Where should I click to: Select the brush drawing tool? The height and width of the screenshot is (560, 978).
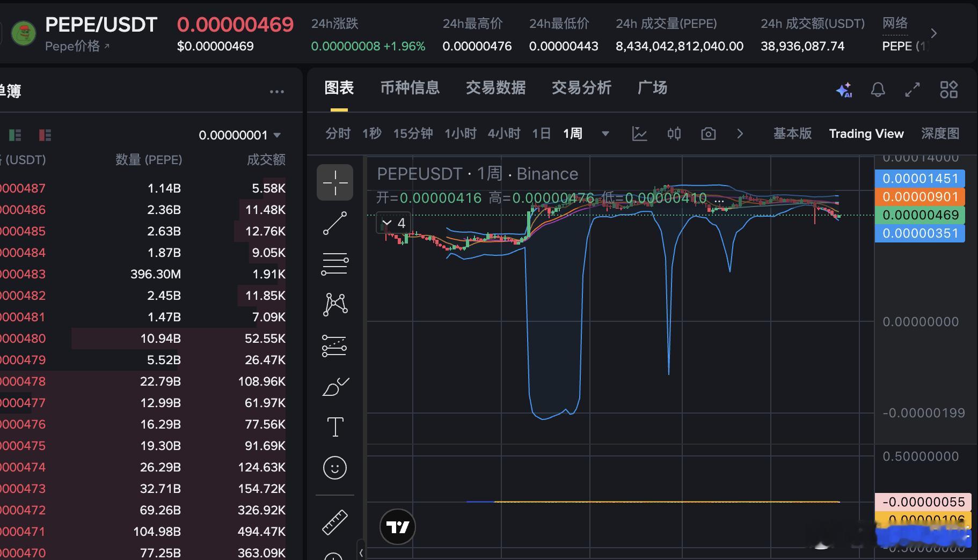click(x=335, y=386)
